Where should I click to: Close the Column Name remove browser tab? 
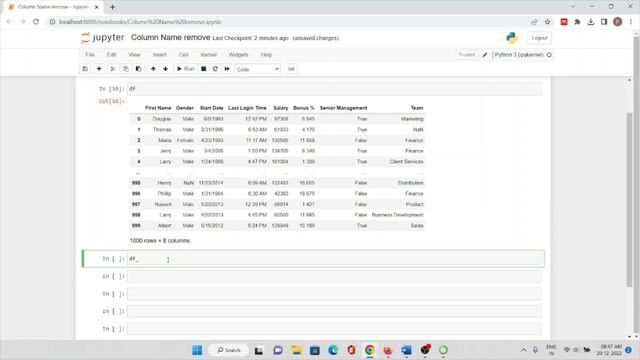point(97,7)
